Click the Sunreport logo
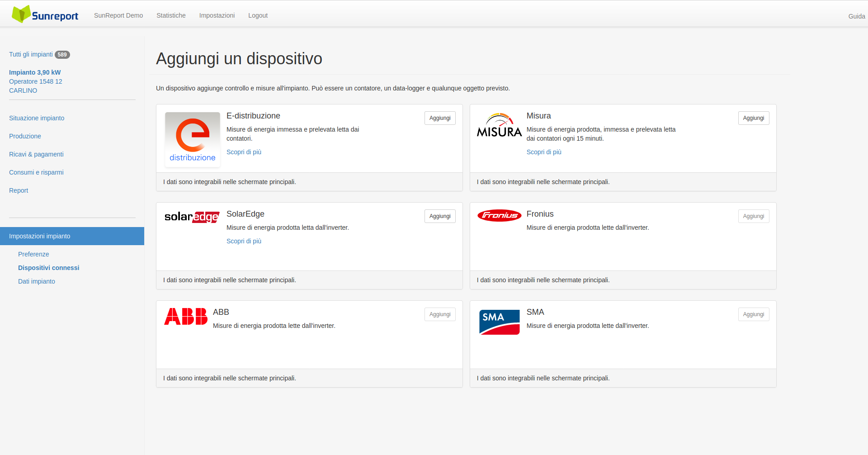 [45, 14]
